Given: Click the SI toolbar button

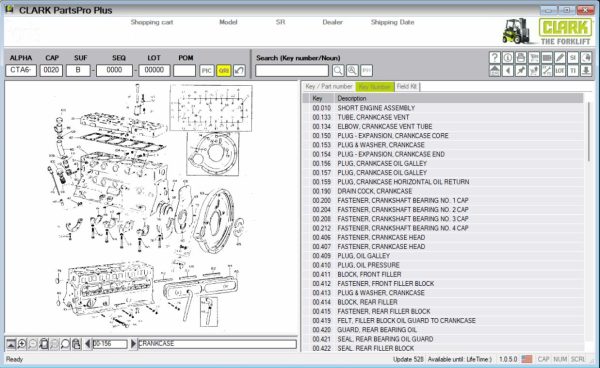Looking at the screenshot, I should pos(572,57).
